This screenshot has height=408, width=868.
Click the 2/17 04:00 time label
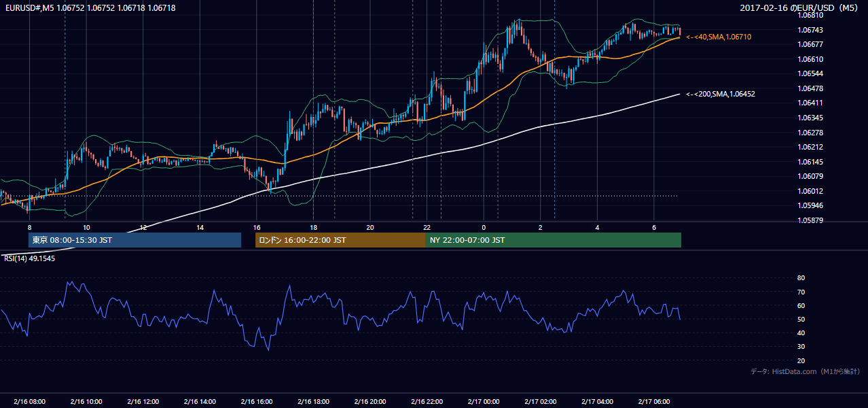click(597, 401)
